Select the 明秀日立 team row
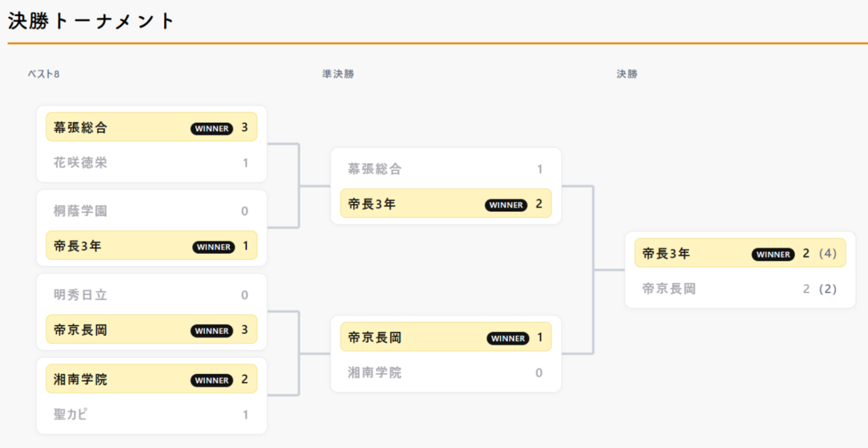The image size is (868, 448). tap(151, 295)
